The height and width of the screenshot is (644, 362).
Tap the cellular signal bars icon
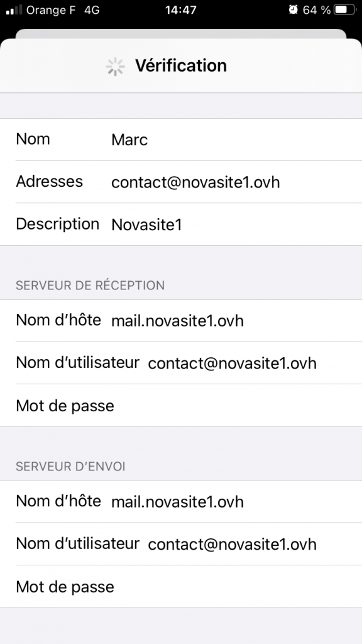(14, 10)
